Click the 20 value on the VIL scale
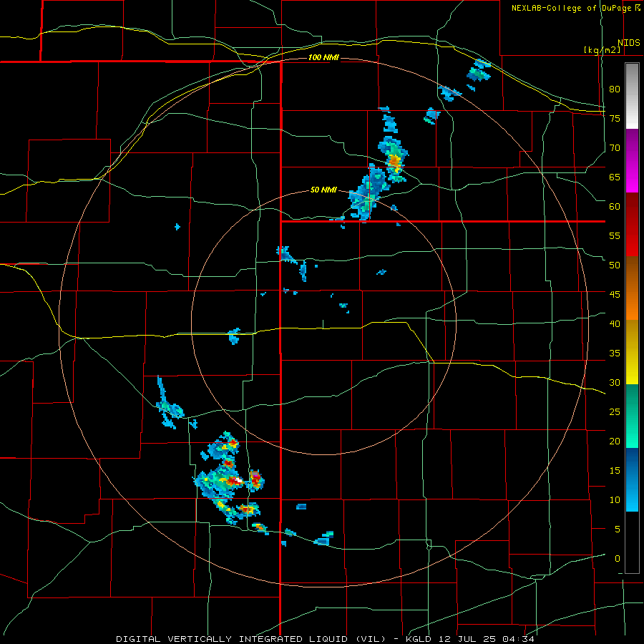 (615, 441)
